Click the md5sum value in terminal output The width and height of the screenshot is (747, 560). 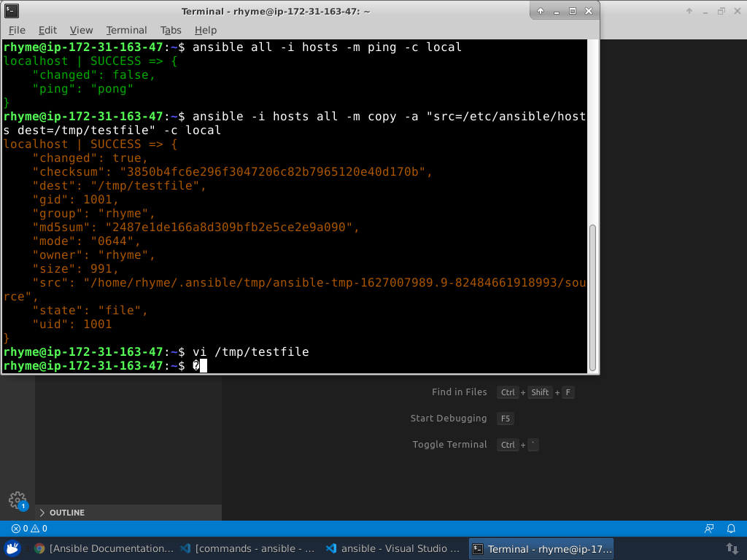(228, 227)
